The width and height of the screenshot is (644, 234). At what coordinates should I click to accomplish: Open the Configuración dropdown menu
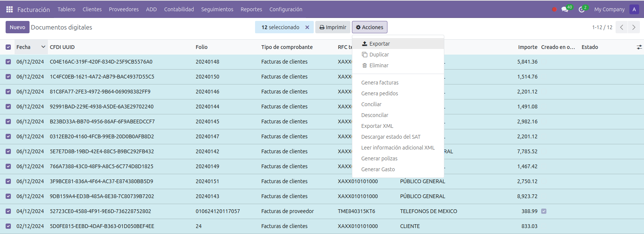click(x=286, y=9)
